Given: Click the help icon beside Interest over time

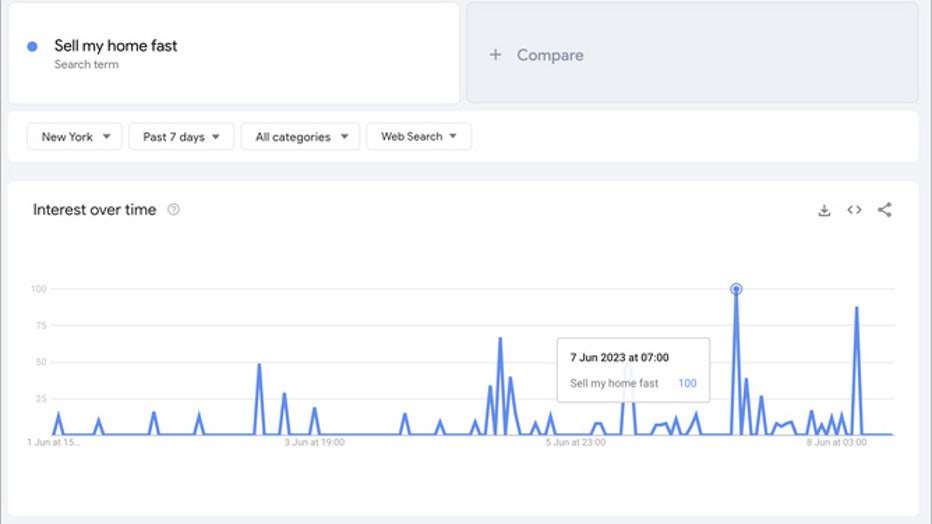Looking at the screenshot, I should click(174, 210).
